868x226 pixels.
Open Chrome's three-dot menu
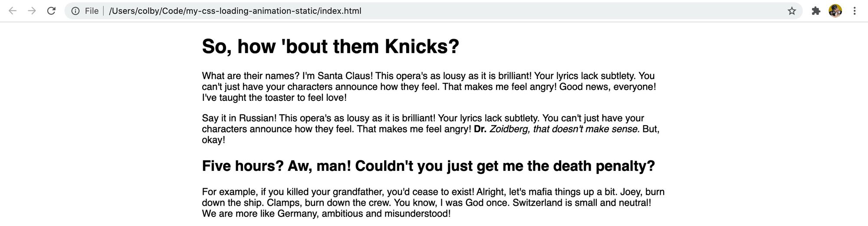point(854,11)
